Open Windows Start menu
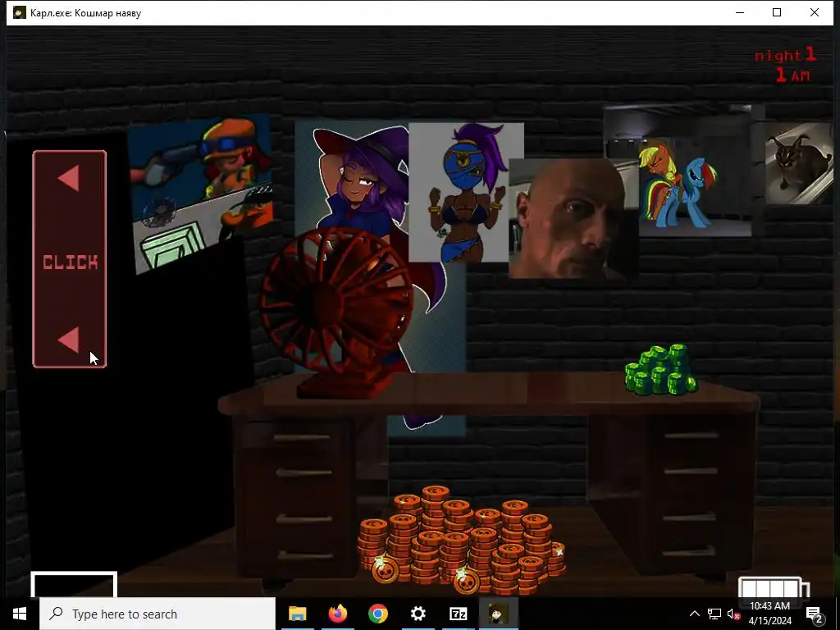Viewport: 840px width, 630px height. pos(20,614)
